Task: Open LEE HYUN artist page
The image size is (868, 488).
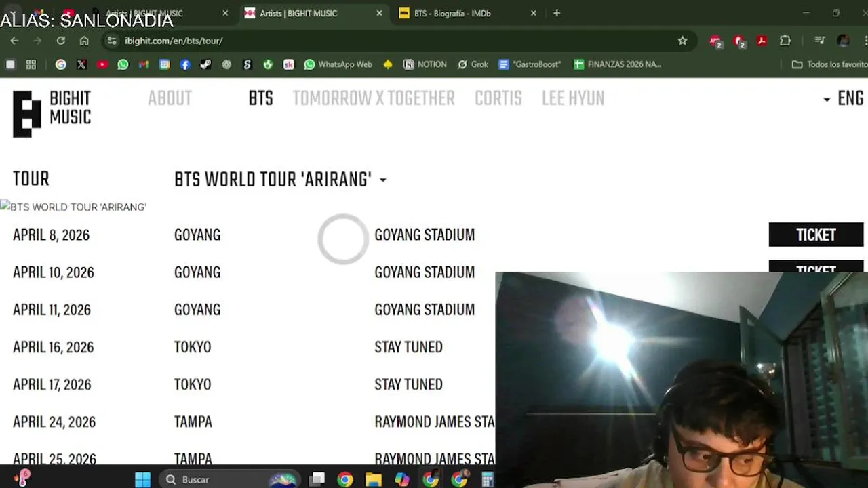Action: click(573, 99)
